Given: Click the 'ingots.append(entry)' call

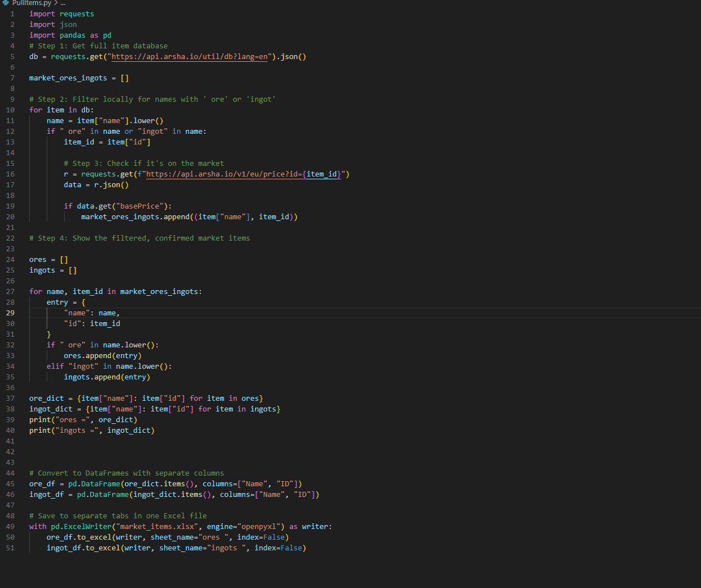Looking at the screenshot, I should click(x=107, y=377).
